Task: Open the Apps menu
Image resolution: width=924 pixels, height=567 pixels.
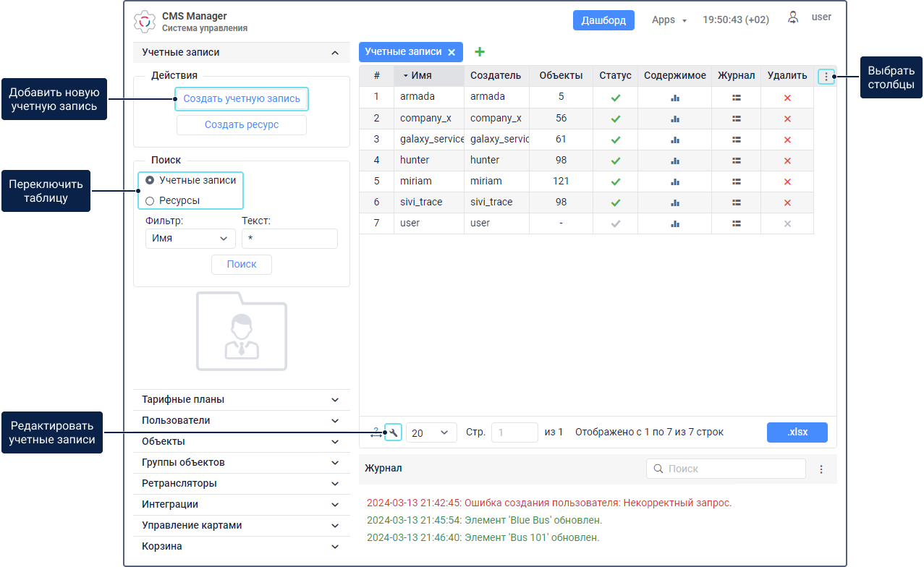Action: pyautogui.click(x=669, y=20)
